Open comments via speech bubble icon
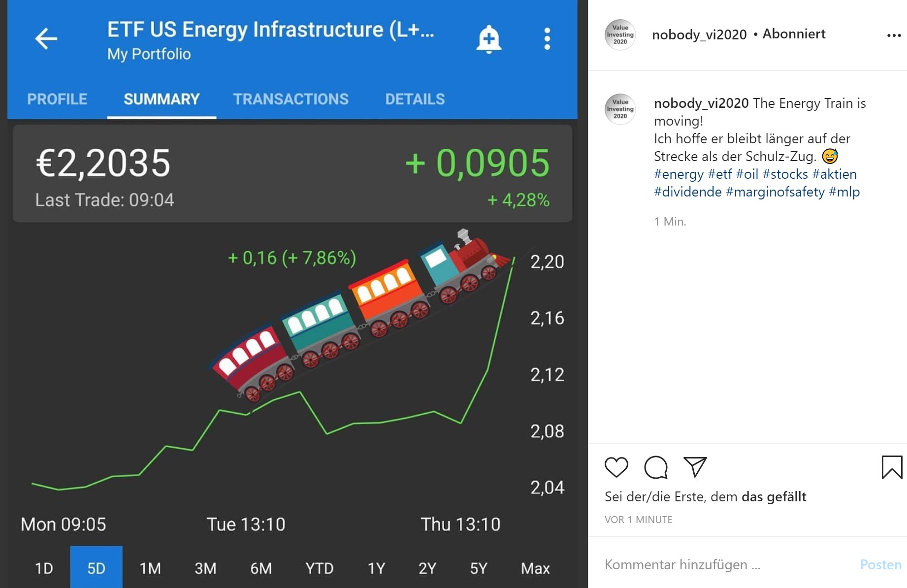The width and height of the screenshot is (907, 588). (x=656, y=467)
